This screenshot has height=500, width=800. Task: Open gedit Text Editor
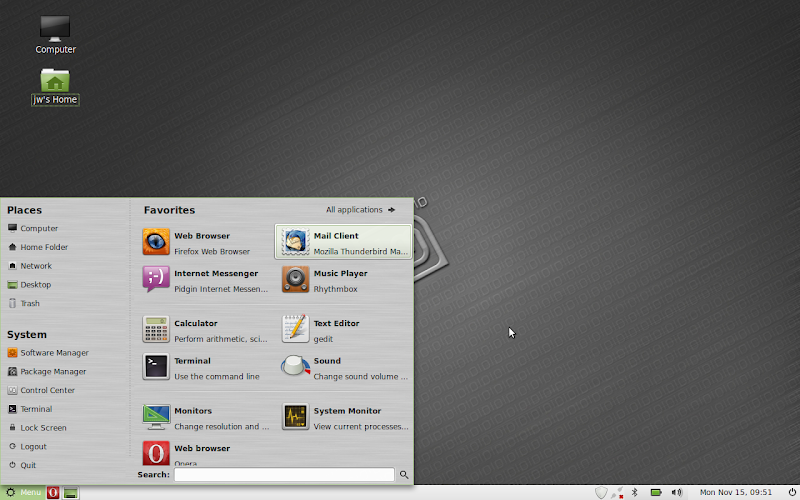click(343, 330)
